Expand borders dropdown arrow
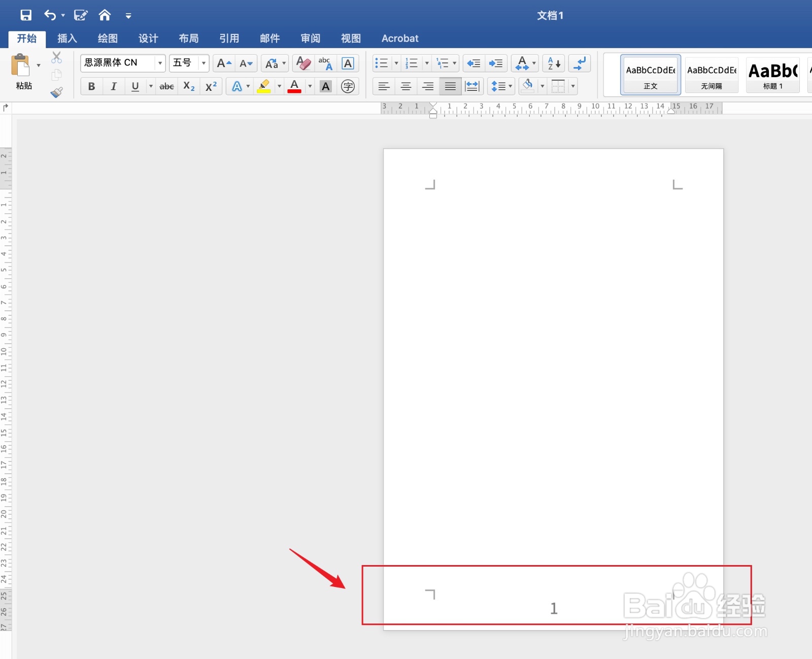 tap(573, 86)
